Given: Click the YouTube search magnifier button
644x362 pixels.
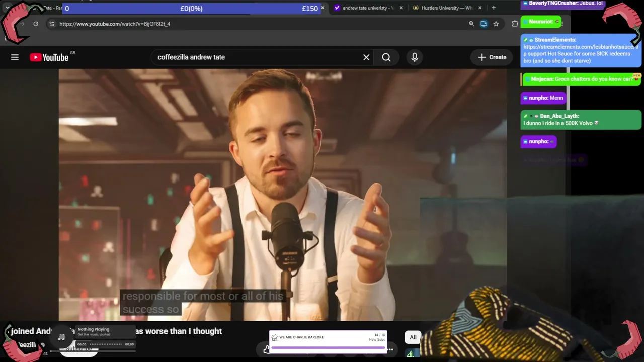Looking at the screenshot, I should click(386, 57).
